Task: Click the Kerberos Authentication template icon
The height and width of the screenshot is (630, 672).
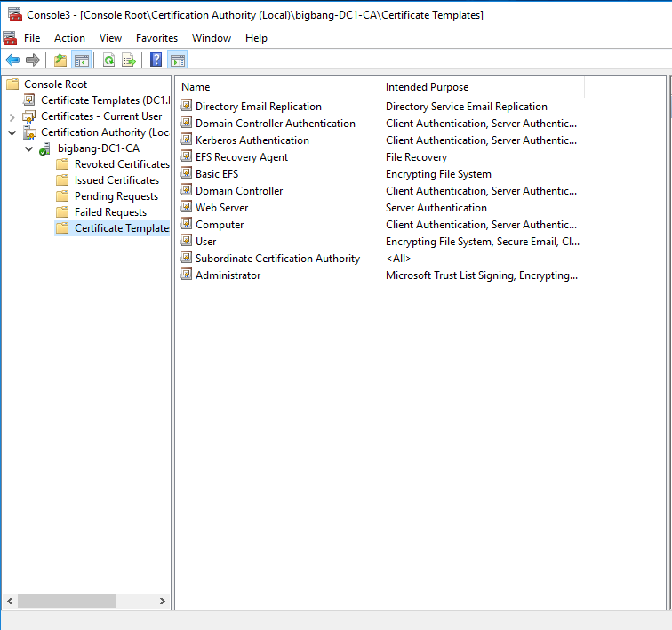Action: 186,140
